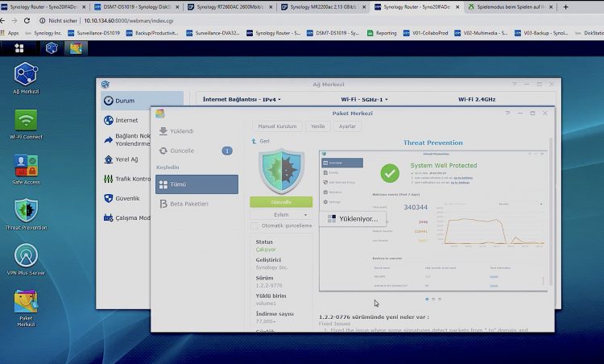604x364 pixels.
Task: Click Wi-Fi 2.4GHz header in Ağ Merkezi
Action: point(477,99)
